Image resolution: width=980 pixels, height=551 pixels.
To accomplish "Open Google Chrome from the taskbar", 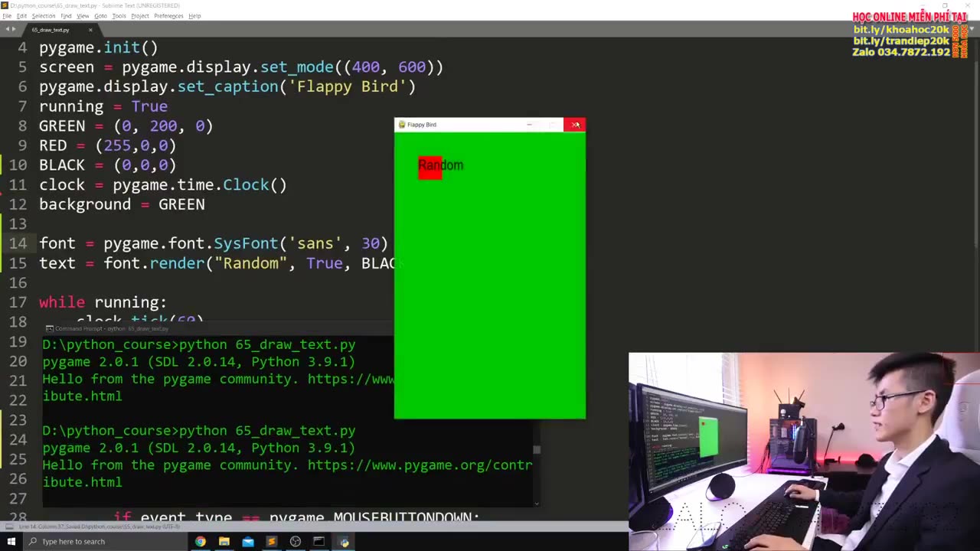I will [200, 542].
